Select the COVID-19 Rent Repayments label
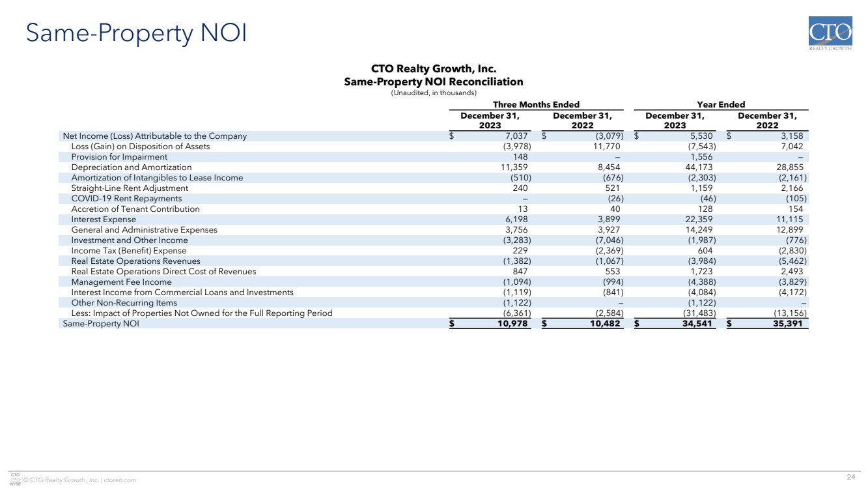The image size is (868, 488). point(126,199)
